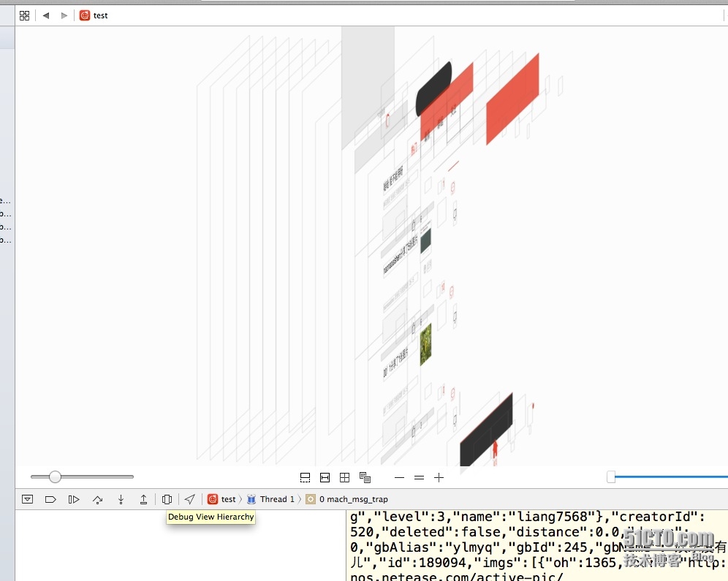The height and width of the screenshot is (581, 728).
Task: Select the green photo thumbnail layer
Action: tap(425, 345)
